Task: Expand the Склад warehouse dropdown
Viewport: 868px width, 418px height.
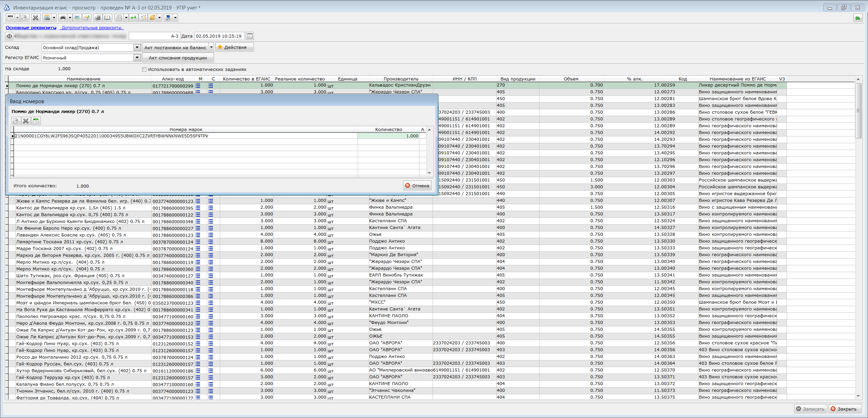Action: (137, 47)
